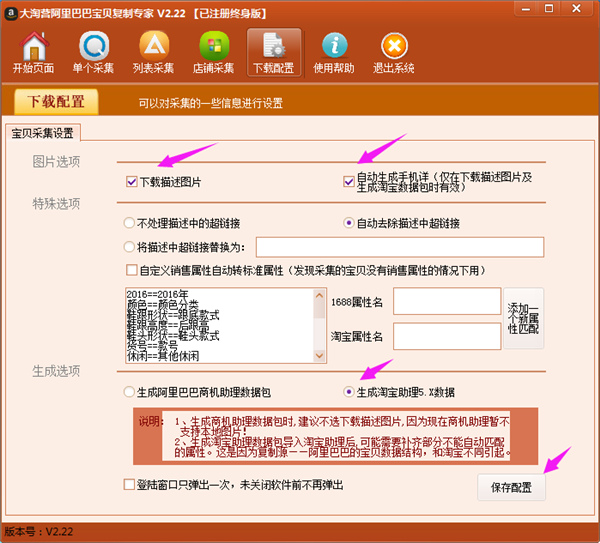Screen dimensions: 600x543
Task: Open the 列表采集 toolbar icon
Action: click(153, 52)
